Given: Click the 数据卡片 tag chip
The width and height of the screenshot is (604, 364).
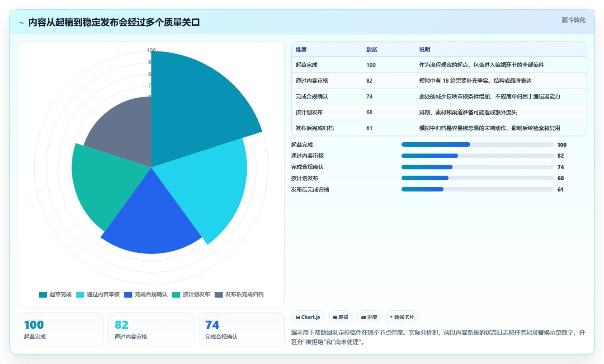Looking at the screenshot, I should (x=402, y=317).
